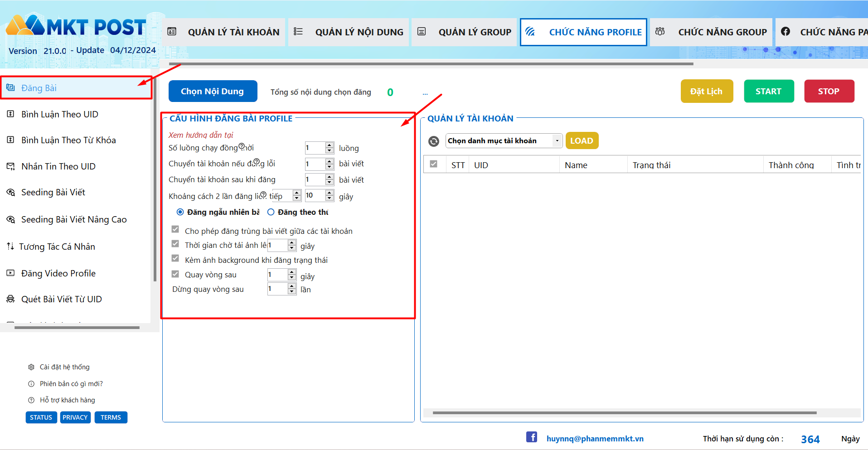Click the Phiên bản có gì mới info icon
Screen dimensions: 868x450
tap(31, 384)
